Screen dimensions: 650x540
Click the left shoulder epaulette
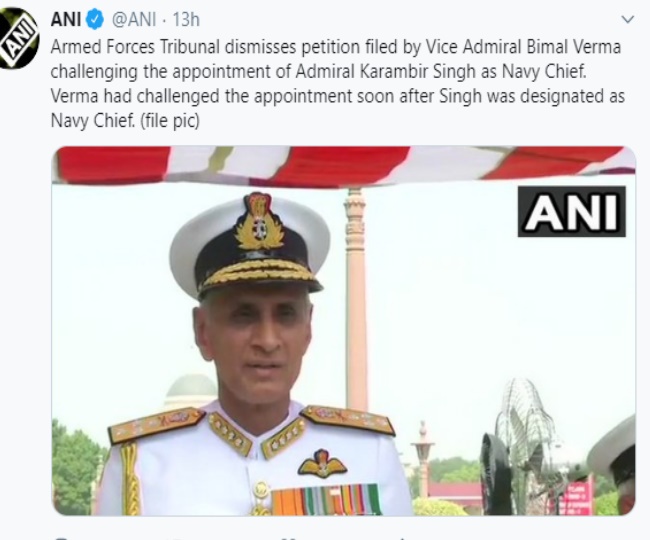point(156,424)
